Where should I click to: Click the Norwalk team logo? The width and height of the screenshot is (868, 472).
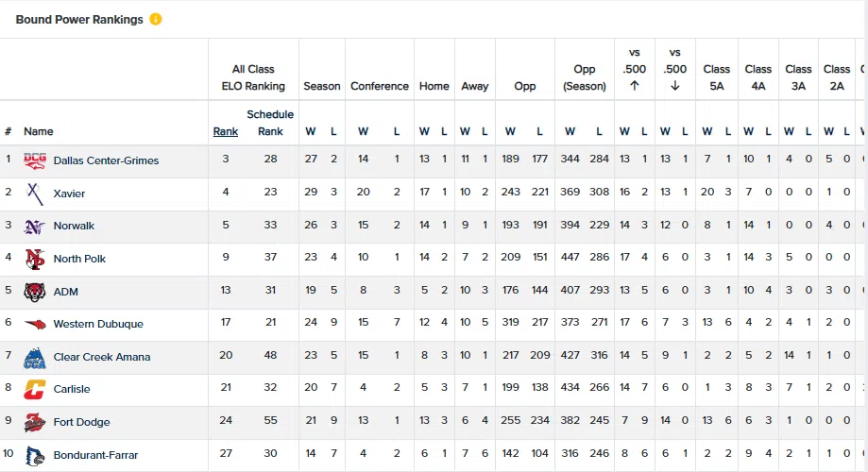click(35, 227)
